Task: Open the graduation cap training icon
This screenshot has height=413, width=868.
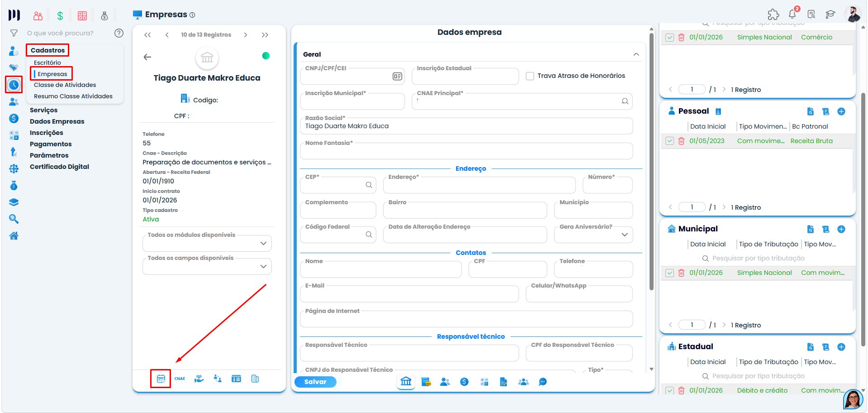Action: (830, 14)
